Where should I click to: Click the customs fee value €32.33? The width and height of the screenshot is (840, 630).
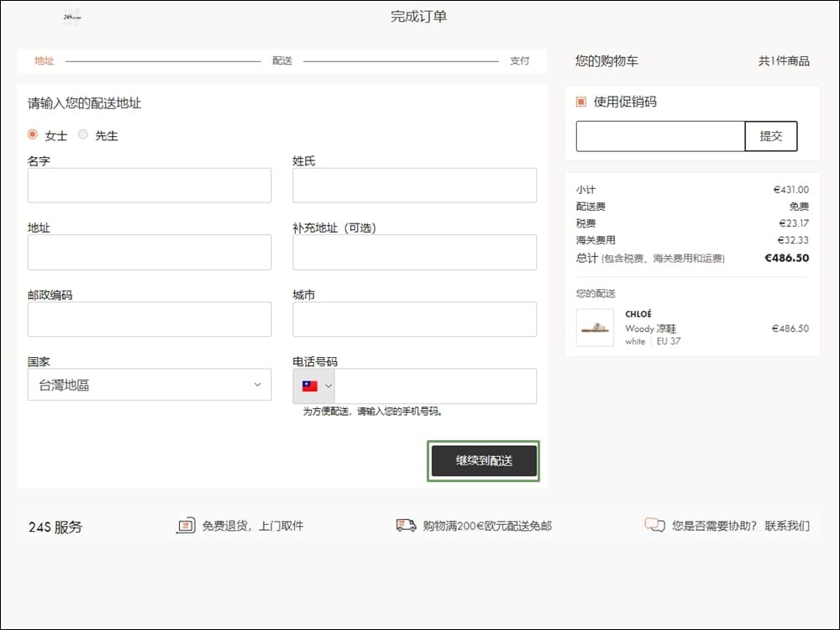tap(793, 239)
